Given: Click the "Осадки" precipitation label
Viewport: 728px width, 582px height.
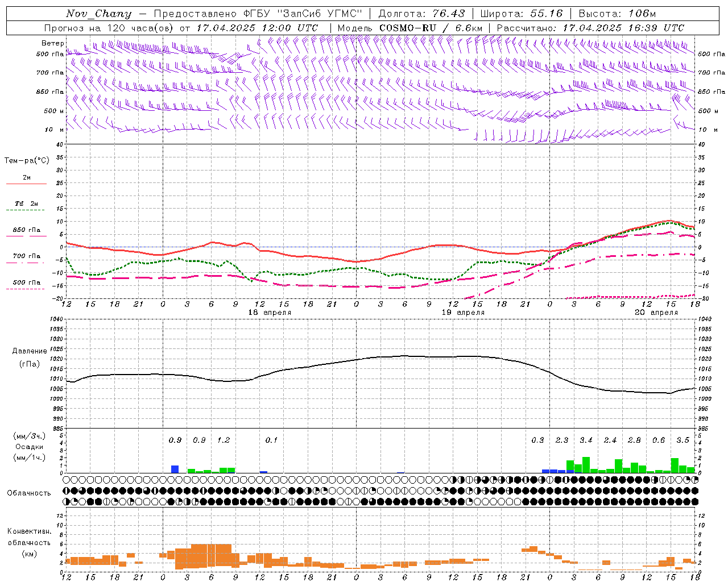Looking at the screenshot, I should 30,447.
